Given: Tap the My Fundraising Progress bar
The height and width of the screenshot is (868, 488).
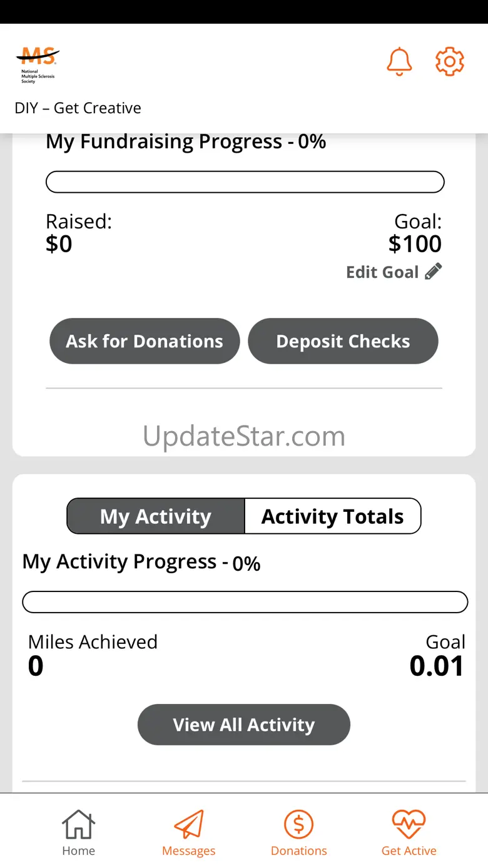Looking at the screenshot, I should coord(245,182).
